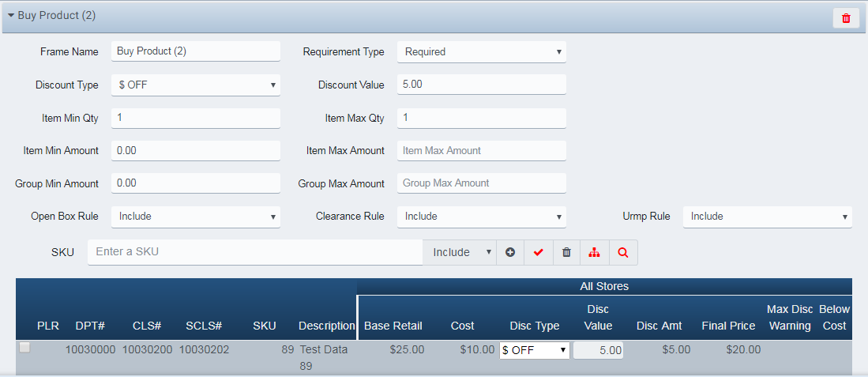Screen dimensions: 868x377
Task: Click the plus icon to add SKU
Action: (x=510, y=252)
